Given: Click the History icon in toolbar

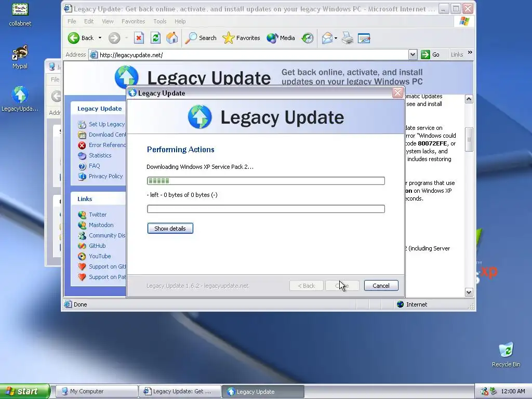Looking at the screenshot, I should tap(308, 38).
